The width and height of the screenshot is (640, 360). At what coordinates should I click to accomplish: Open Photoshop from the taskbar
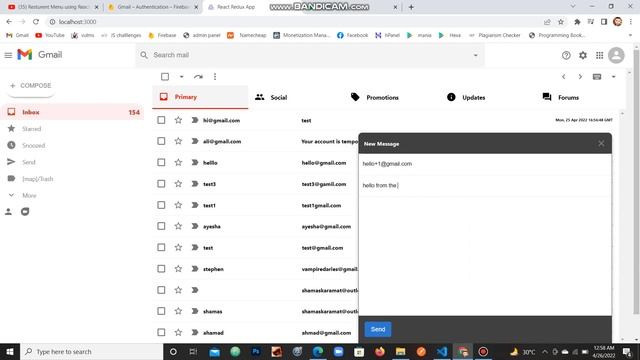pyautogui.click(x=256, y=351)
